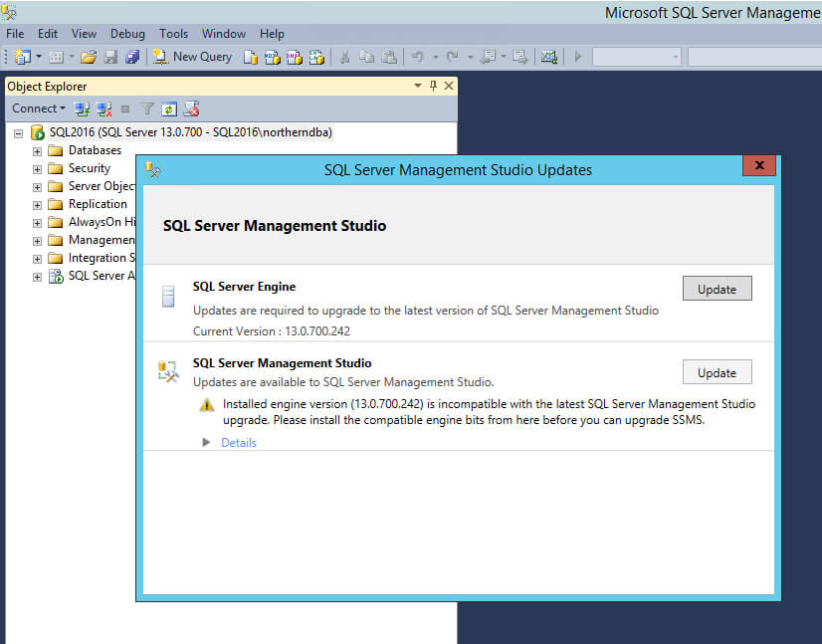Open the Undo history dropdown arrow
This screenshot has height=644, width=822.
click(x=435, y=57)
